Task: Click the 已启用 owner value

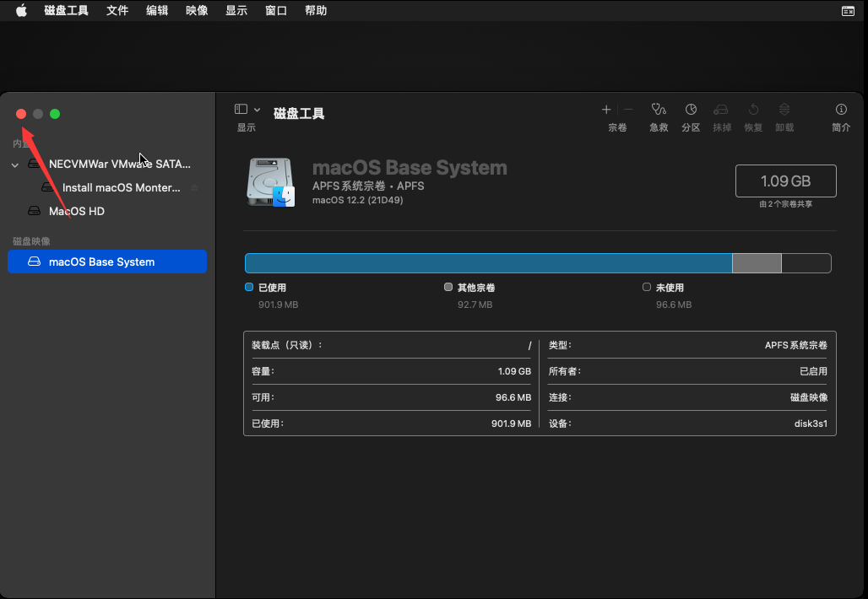Action: [x=813, y=371]
